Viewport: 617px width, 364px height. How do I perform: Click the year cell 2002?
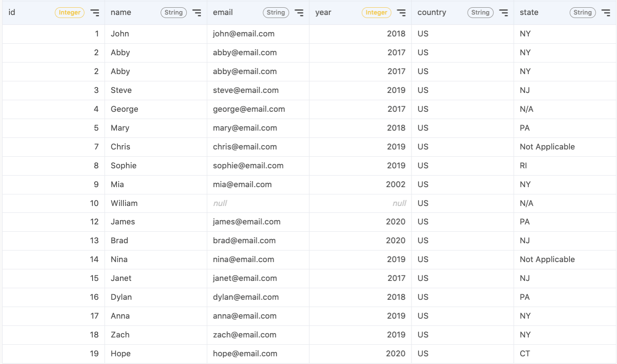click(360, 185)
